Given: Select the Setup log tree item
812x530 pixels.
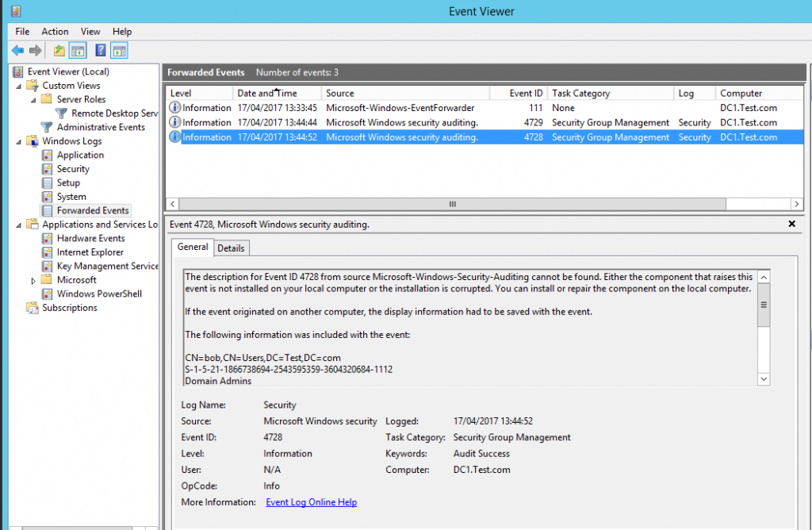Looking at the screenshot, I should (68, 183).
